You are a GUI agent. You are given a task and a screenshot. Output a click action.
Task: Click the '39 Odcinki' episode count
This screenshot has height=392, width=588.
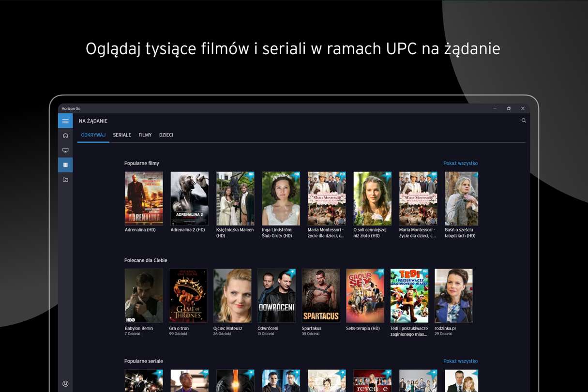[311, 334]
